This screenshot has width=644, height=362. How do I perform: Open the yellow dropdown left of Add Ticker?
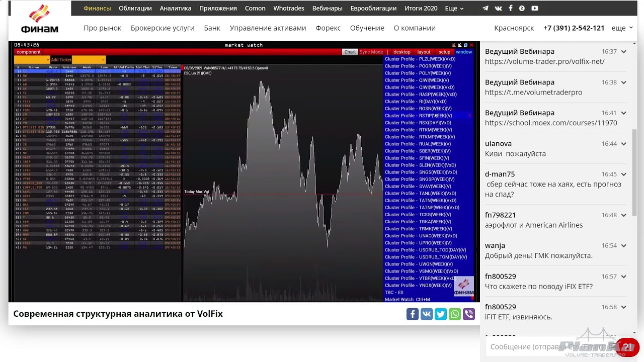point(32,60)
